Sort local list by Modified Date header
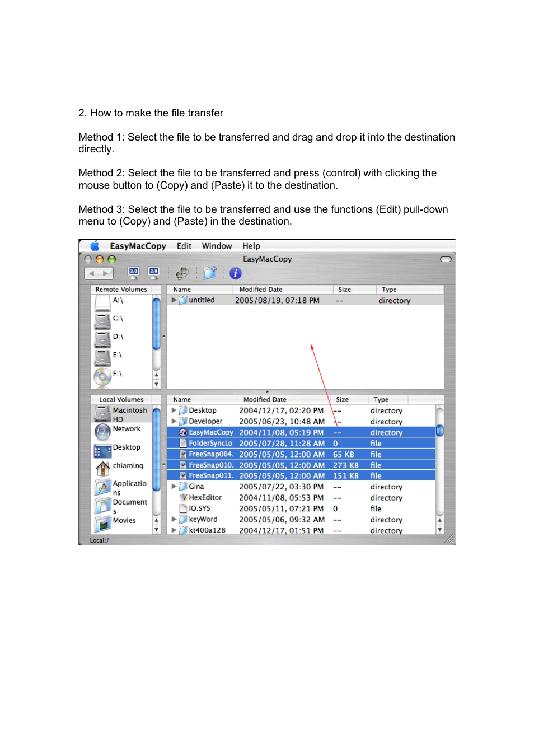 (284, 400)
